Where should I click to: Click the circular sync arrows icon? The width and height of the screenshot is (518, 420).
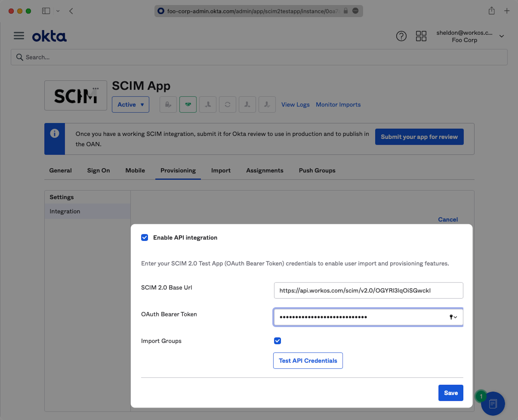pyautogui.click(x=227, y=104)
